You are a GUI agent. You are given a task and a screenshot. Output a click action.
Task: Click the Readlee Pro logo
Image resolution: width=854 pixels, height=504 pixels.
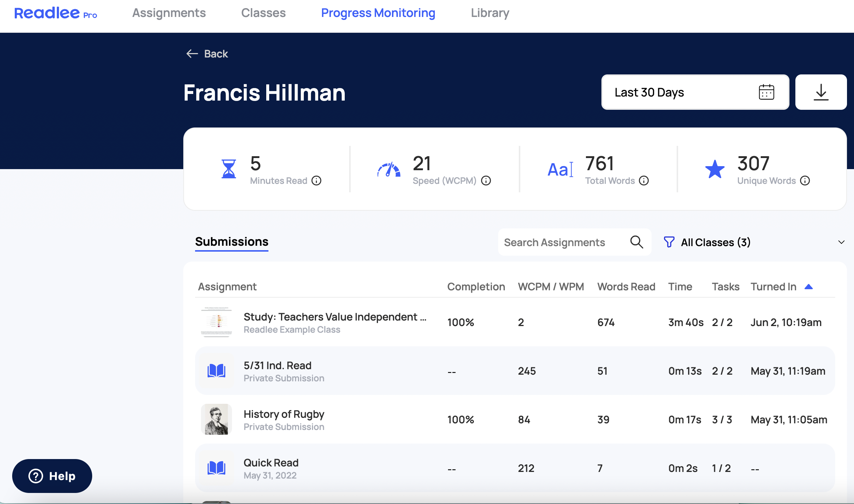tap(56, 13)
